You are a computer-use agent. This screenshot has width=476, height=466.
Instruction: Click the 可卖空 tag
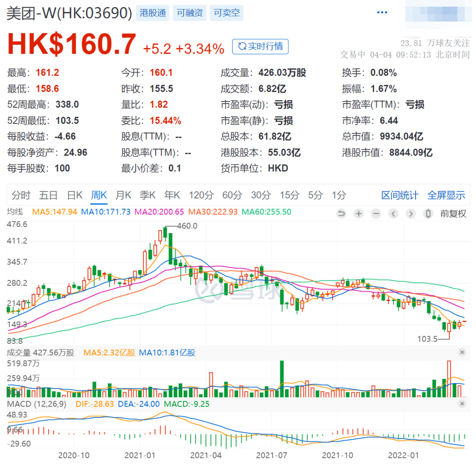227,13
